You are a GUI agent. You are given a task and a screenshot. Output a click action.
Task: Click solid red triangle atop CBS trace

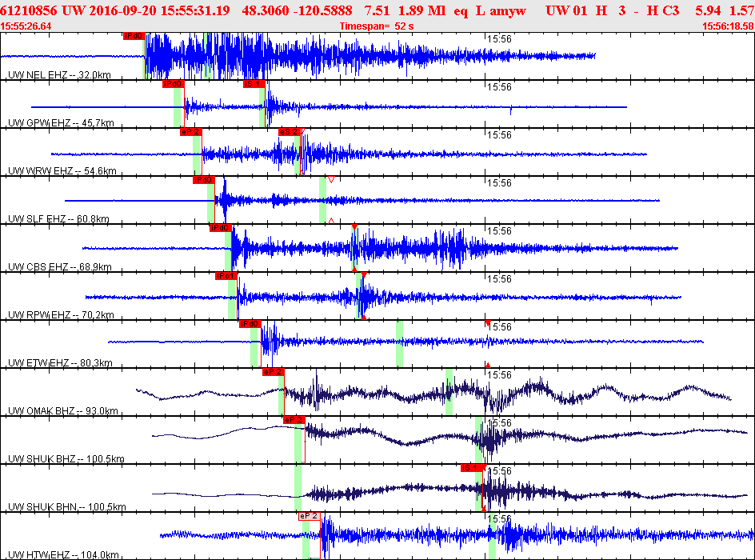coord(354,228)
